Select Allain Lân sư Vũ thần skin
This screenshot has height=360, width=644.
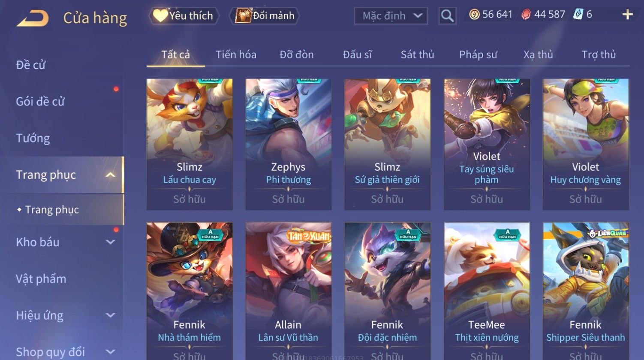pos(289,291)
